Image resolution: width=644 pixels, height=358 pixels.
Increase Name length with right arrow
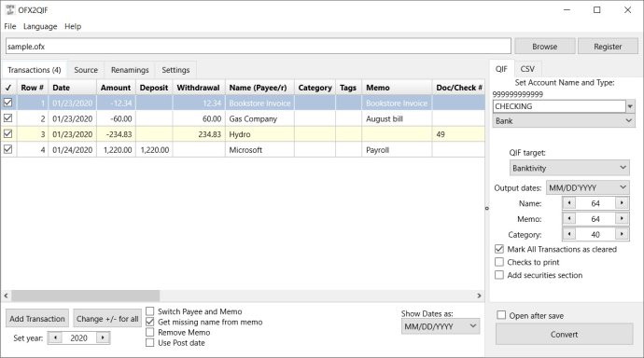(622, 203)
